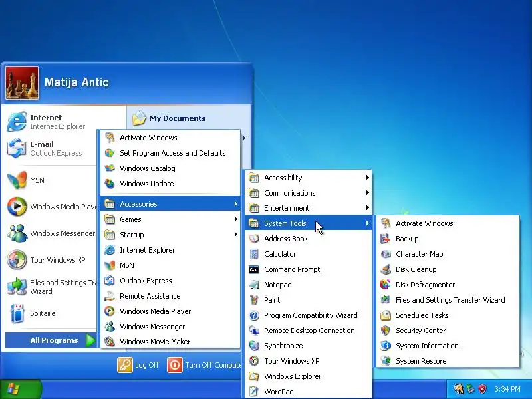Select Tour Windows XP in Accessories menu
Screen dimensions: 532x399
click(x=308, y=361)
